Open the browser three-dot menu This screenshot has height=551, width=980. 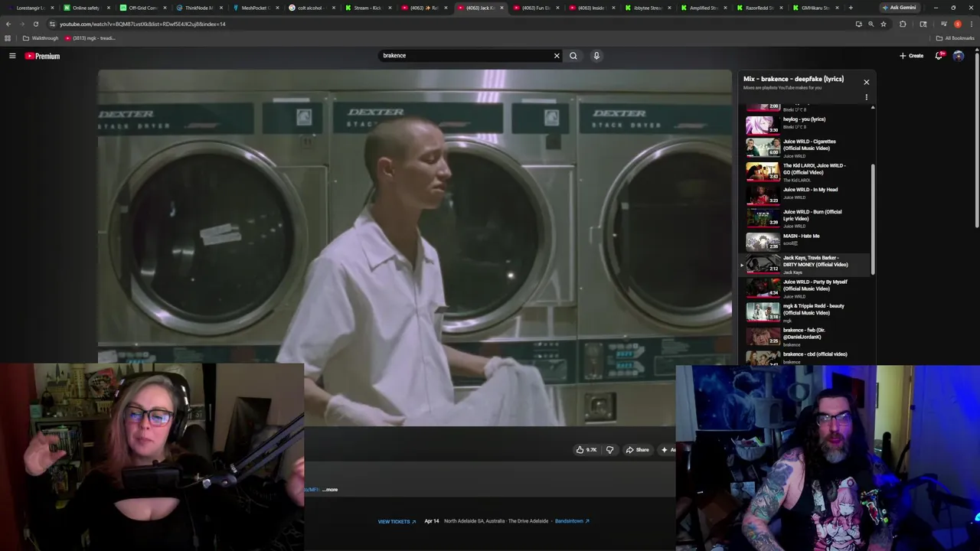971,24
